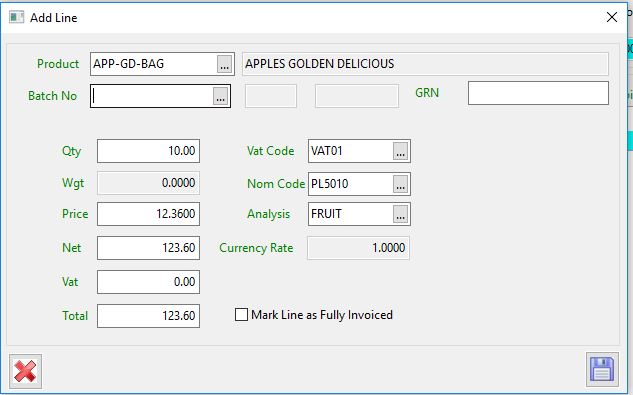
Task: Click the Add Line window title icon
Action: click(17, 17)
